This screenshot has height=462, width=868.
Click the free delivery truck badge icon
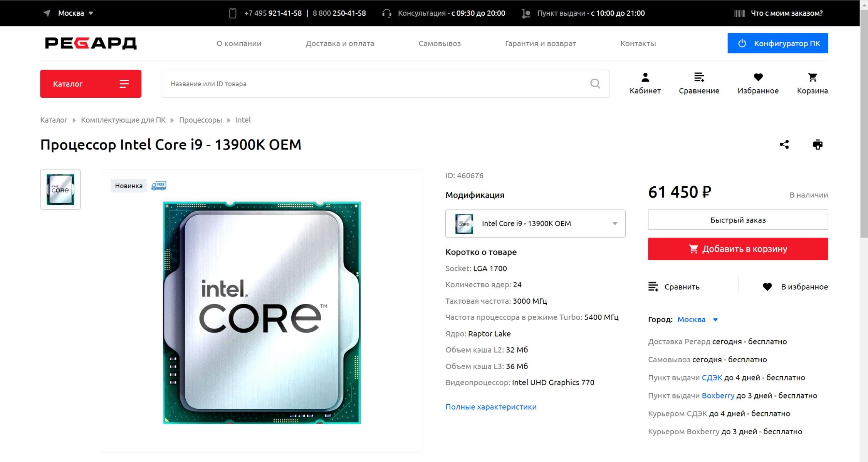point(159,186)
